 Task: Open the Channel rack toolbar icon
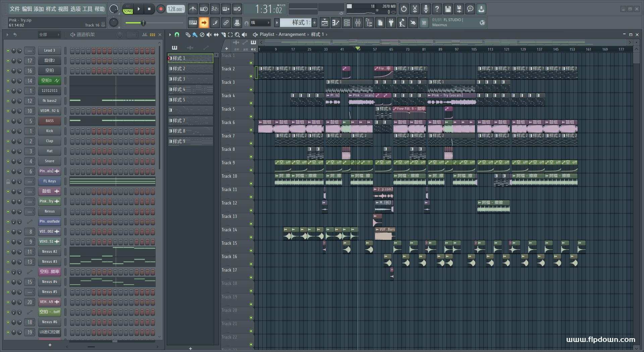click(347, 23)
